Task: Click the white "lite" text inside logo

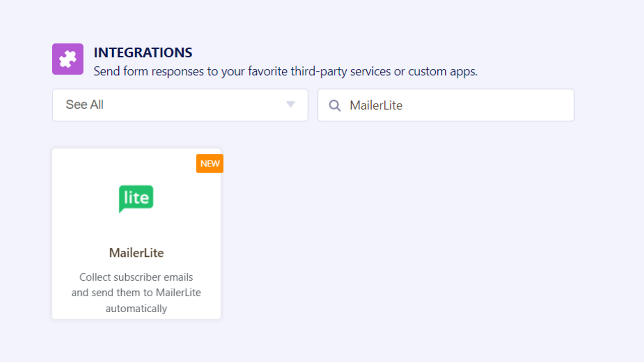Action: click(136, 197)
